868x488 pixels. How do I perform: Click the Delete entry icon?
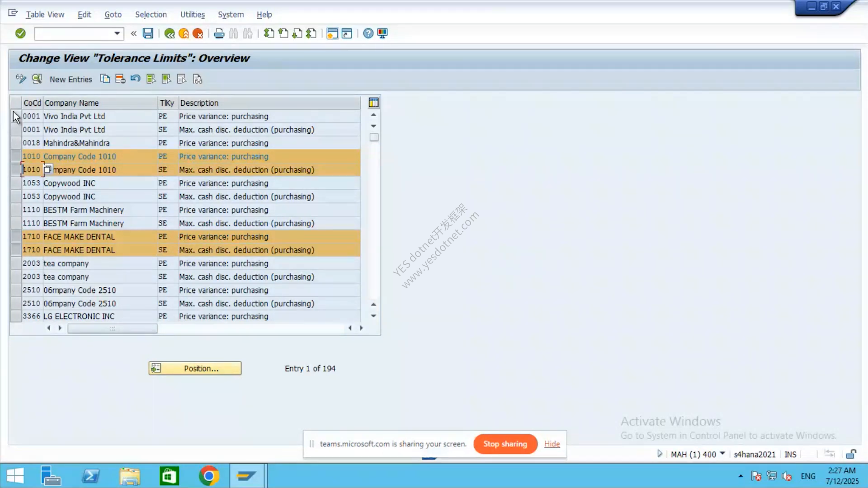click(120, 79)
